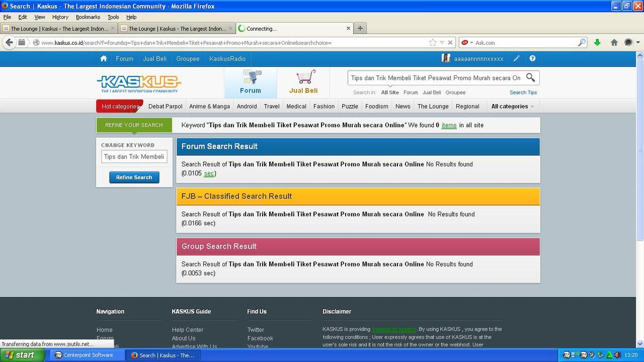The image size is (644, 362).
Task: Bookmark this page with the star icon
Action: (x=433, y=43)
